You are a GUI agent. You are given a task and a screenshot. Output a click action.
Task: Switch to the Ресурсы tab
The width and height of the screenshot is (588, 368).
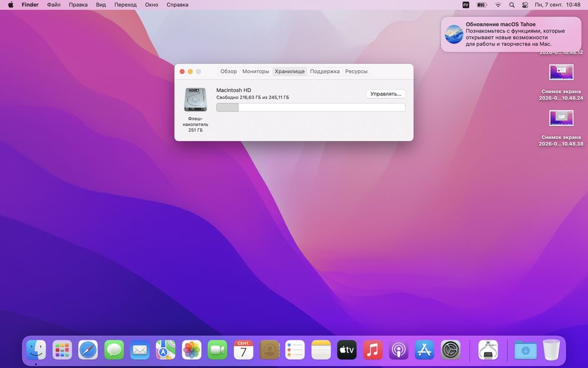(x=356, y=71)
